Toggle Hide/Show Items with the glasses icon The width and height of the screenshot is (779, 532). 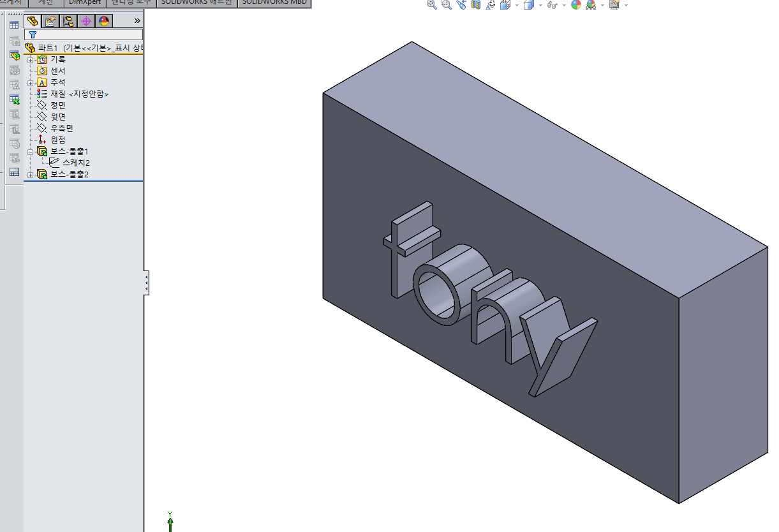point(553,5)
